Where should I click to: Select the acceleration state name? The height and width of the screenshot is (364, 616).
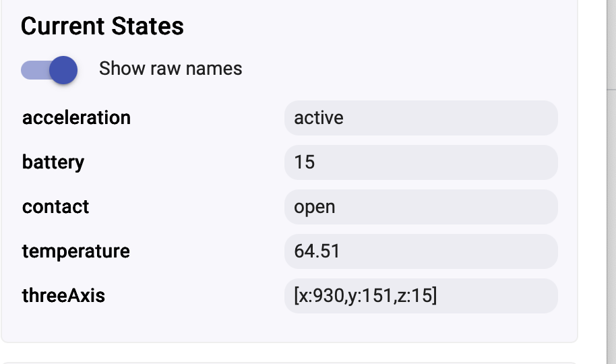[76, 118]
